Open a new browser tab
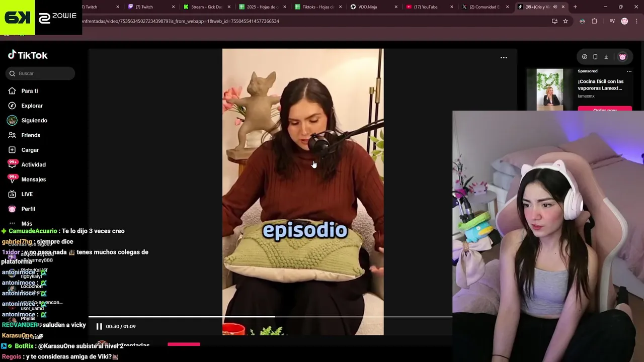Image resolution: width=644 pixels, height=362 pixels. pos(575,7)
